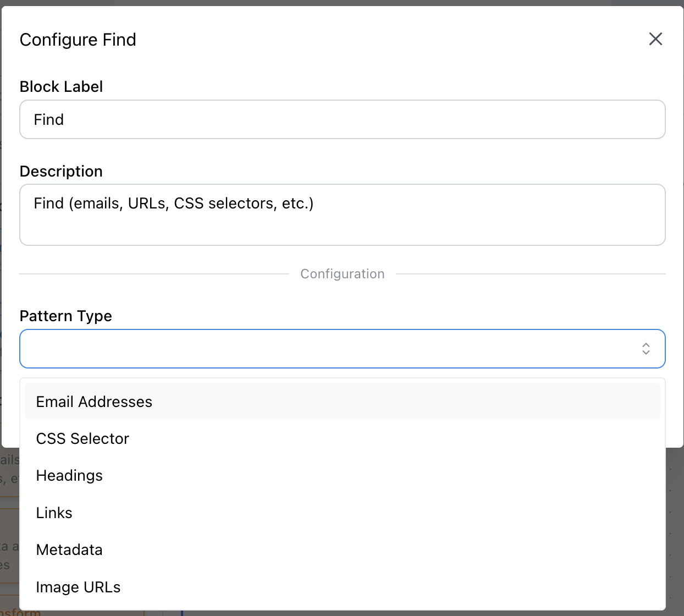Viewport: 684px width, 616px height.
Task: Click the Pattern Type up-down chevron icon
Action: coord(646,349)
